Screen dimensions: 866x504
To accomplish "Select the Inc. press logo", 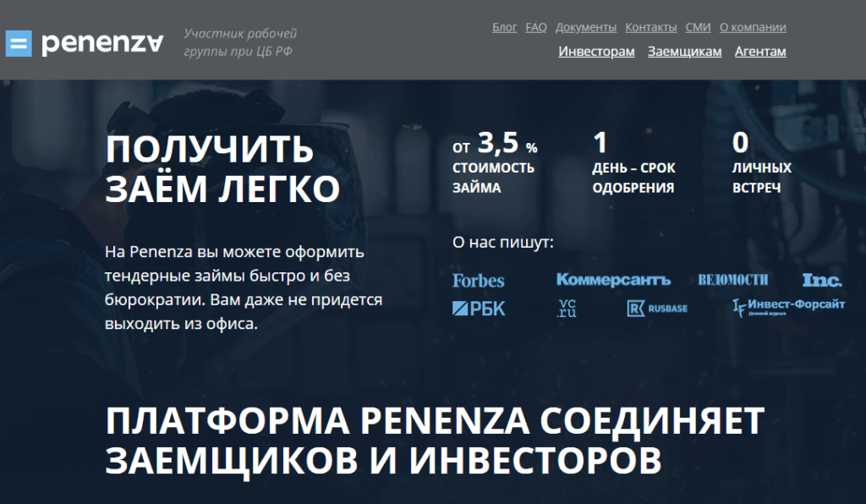I will coord(821,280).
